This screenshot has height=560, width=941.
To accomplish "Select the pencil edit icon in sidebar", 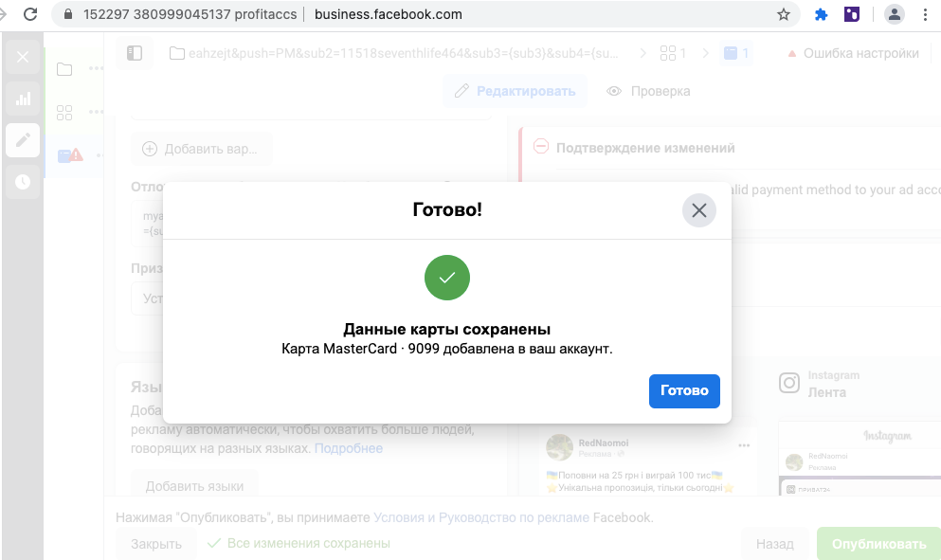I will click(x=23, y=140).
